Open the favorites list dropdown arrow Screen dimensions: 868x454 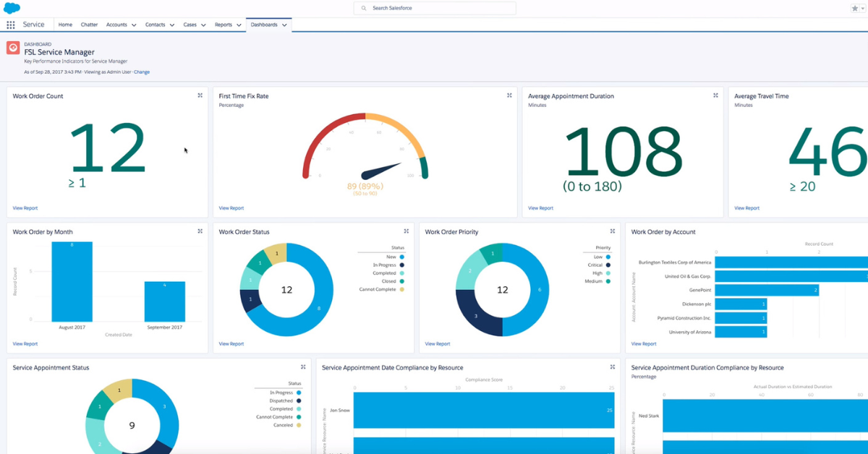point(863,9)
